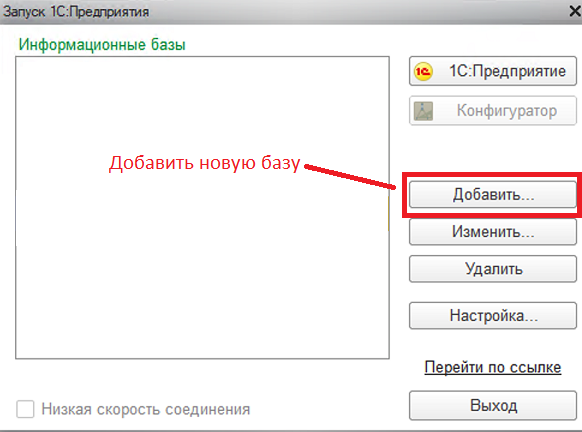Choose the Изменить... button
The height and width of the screenshot is (432, 582).
point(493,232)
